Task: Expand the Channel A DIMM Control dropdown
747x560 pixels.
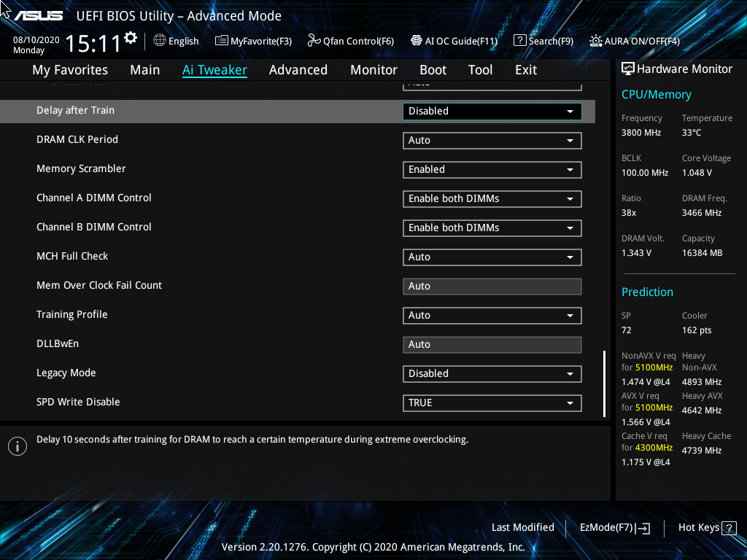Action: [x=492, y=198]
